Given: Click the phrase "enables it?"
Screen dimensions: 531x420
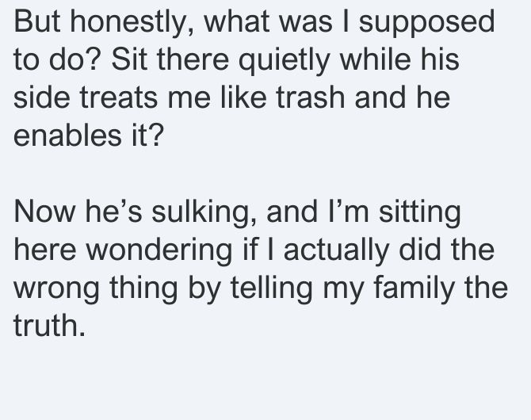Looking at the screenshot, I should click(x=89, y=136).
